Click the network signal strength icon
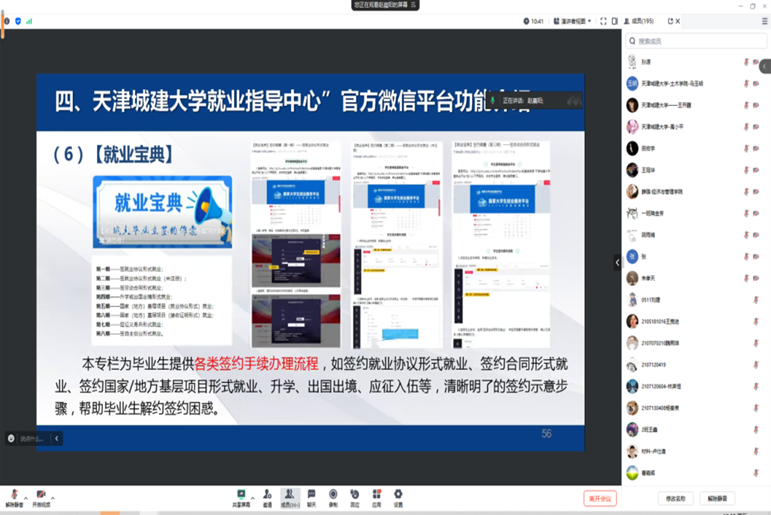The height and width of the screenshot is (515, 771). tap(29, 21)
